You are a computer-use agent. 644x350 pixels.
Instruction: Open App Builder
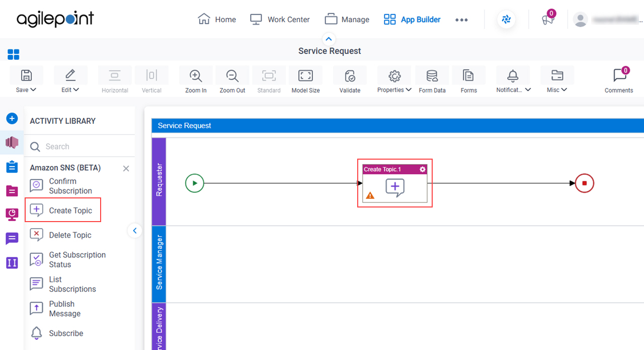tap(412, 20)
